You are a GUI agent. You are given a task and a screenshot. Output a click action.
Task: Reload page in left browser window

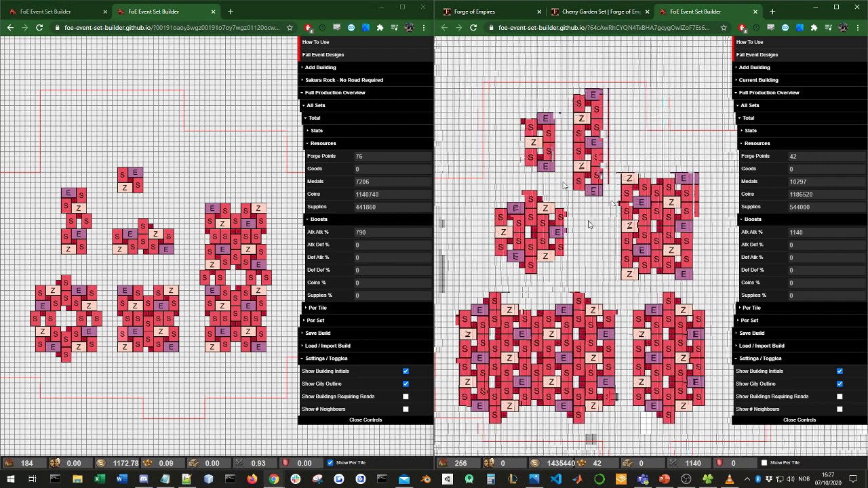[39, 28]
